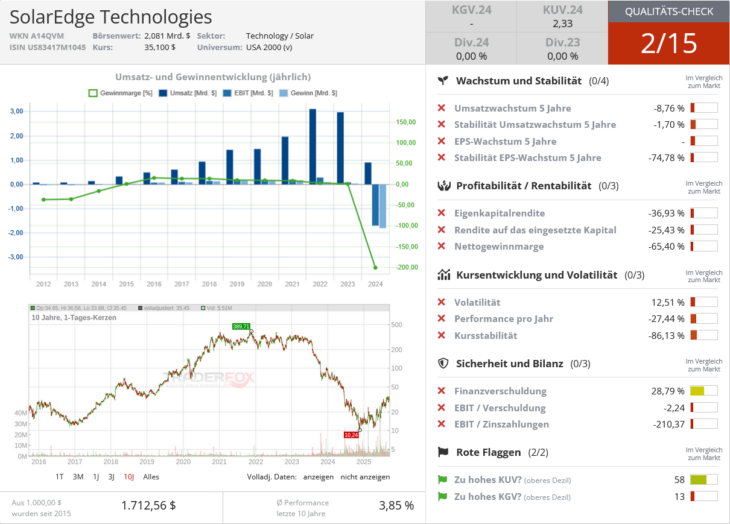Click the Zu hohes KUV? green comparison bar
The height and width of the screenshot is (524, 730).
coord(704,480)
